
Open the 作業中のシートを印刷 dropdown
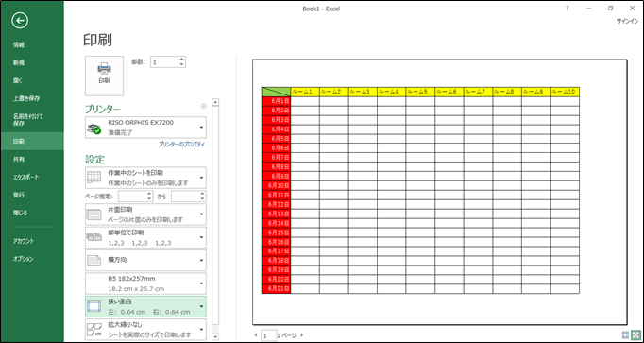[x=145, y=178]
